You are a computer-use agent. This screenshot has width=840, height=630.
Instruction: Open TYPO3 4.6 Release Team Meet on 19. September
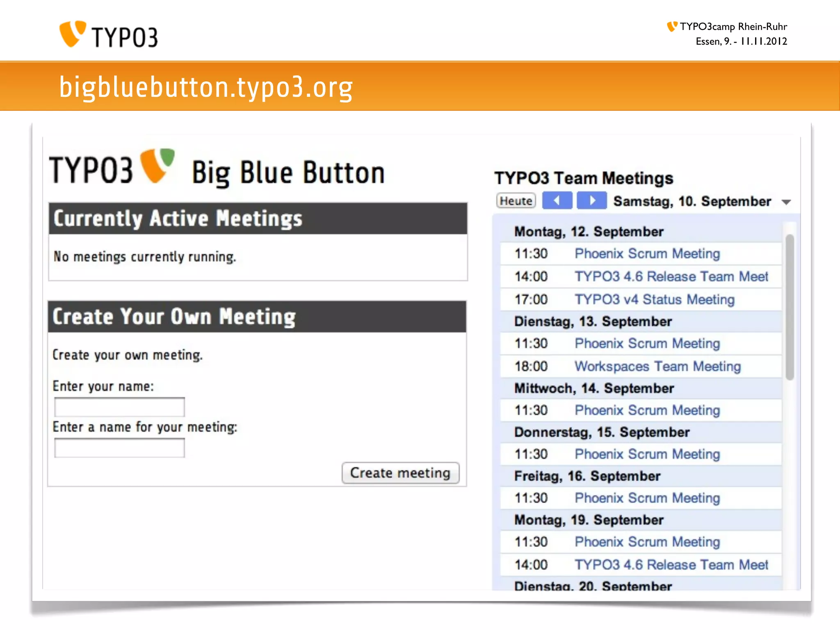pos(671,565)
